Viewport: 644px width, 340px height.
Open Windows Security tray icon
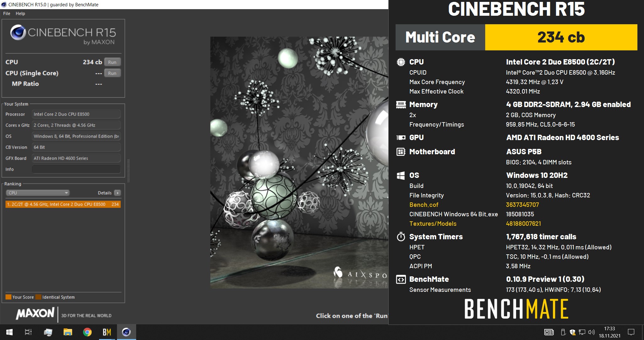[x=573, y=332]
